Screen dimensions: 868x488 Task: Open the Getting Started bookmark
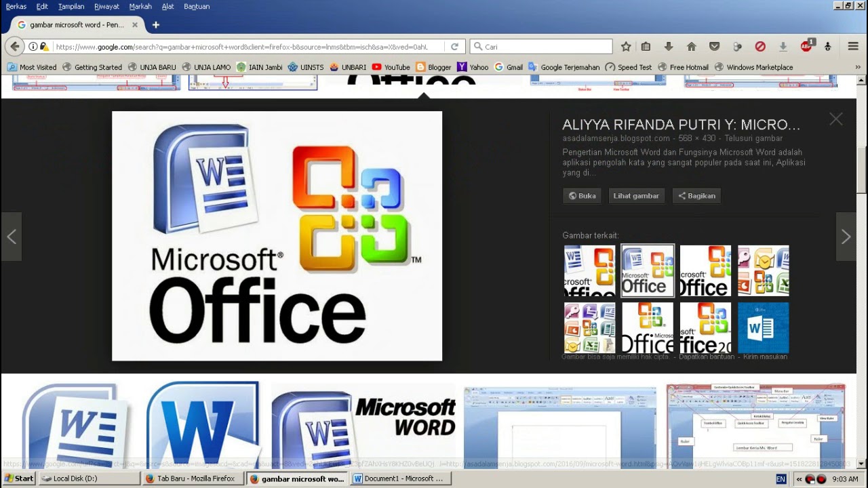tap(92, 67)
